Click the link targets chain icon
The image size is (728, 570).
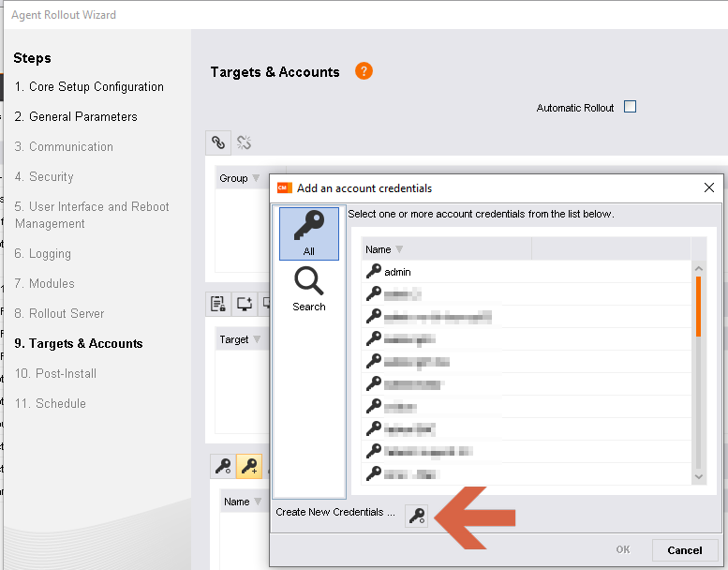[x=218, y=142]
